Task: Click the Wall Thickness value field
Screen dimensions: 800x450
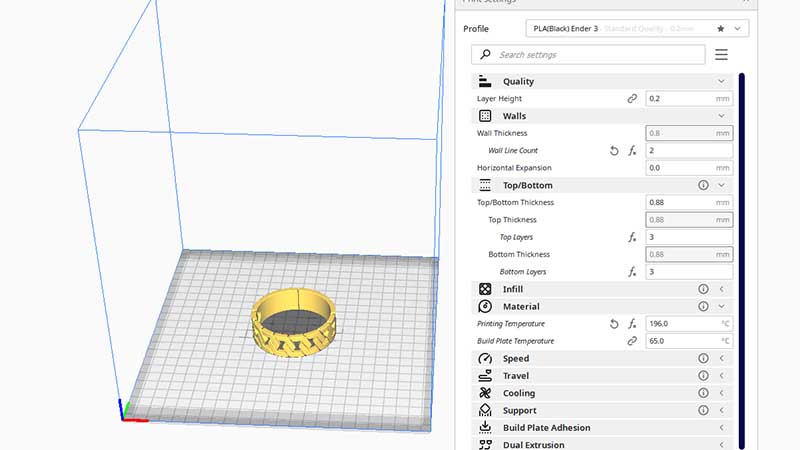Action: [x=689, y=133]
